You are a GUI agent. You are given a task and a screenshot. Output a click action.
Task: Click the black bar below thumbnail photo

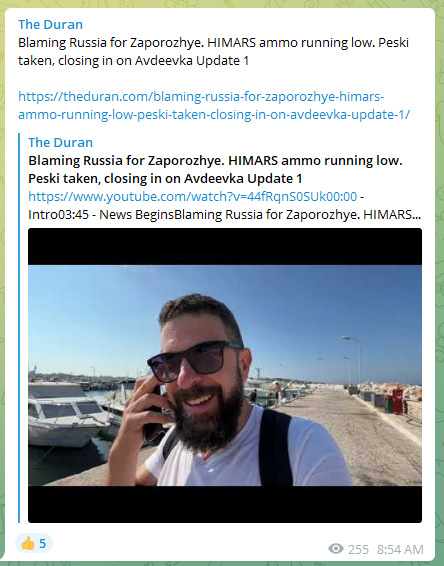(225, 504)
